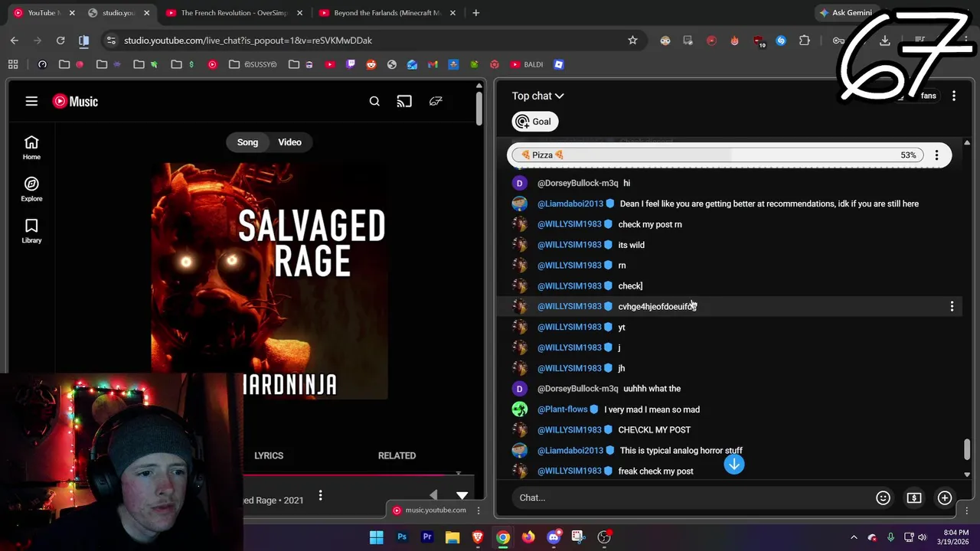The image size is (980, 551).
Task: Open the LYRICS tab
Action: (269, 455)
